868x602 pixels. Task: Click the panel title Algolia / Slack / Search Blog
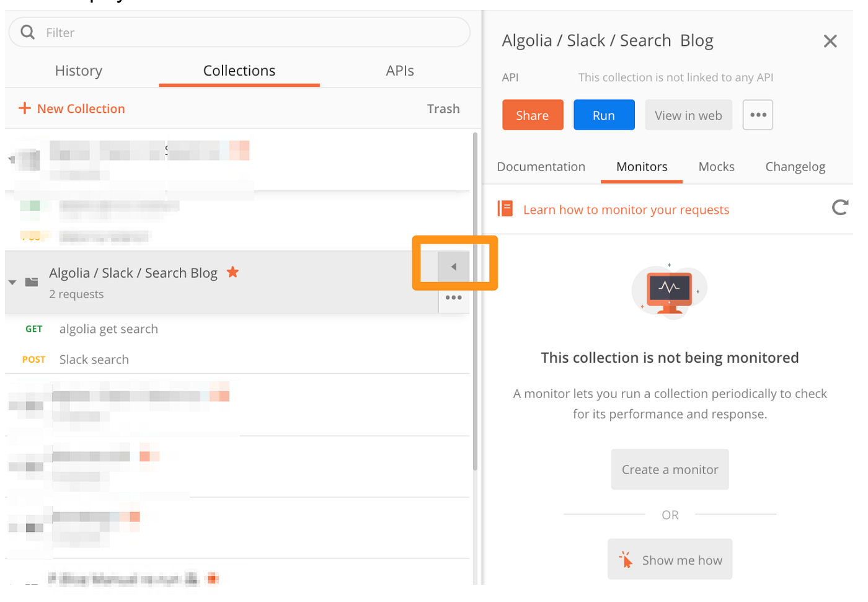click(608, 41)
